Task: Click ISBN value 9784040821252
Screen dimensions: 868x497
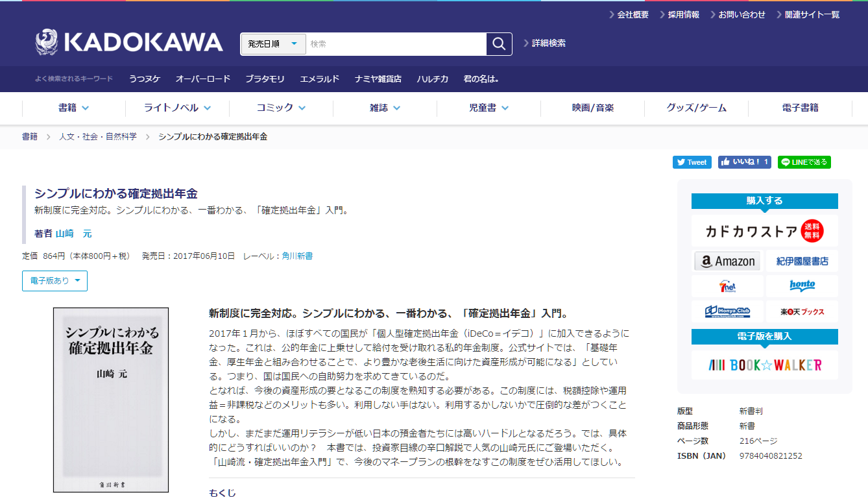Action: point(771,456)
